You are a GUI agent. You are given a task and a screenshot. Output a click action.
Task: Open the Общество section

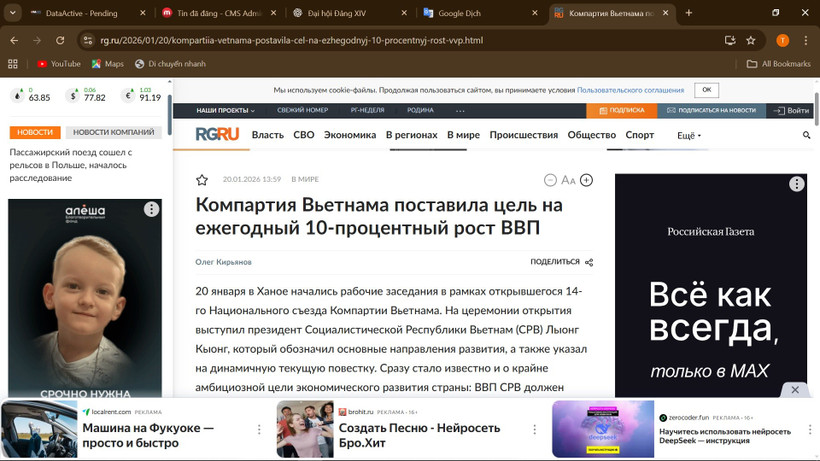point(591,135)
